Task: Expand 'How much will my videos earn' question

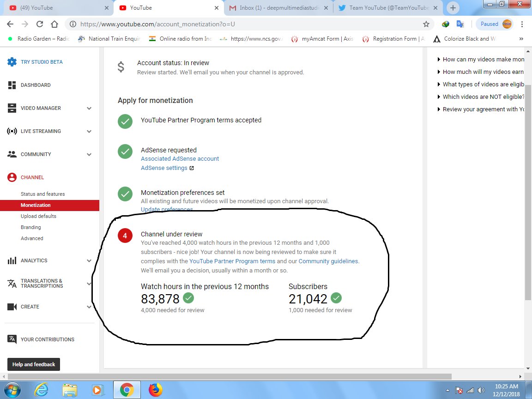Action: pyautogui.click(x=481, y=72)
